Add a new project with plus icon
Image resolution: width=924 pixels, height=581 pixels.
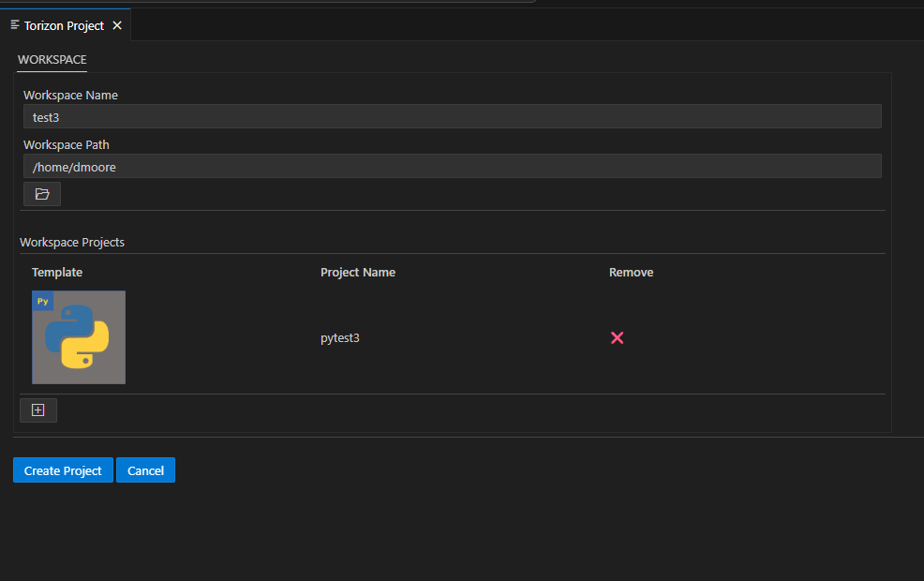(x=38, y=410)
